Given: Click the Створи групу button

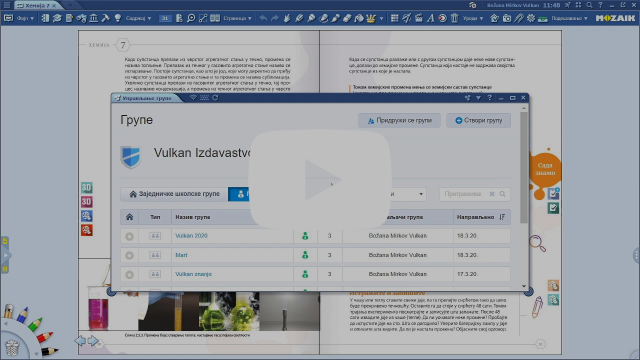Looking at the screenshot, I should point(478,120).
